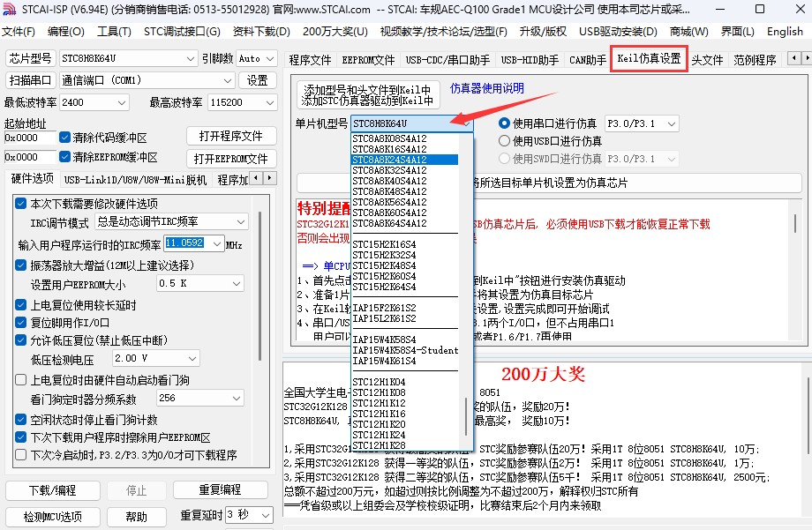
Task: Open 引脚数 Auto dropdown
Action: pyautogui.click(x=256, y=58)
